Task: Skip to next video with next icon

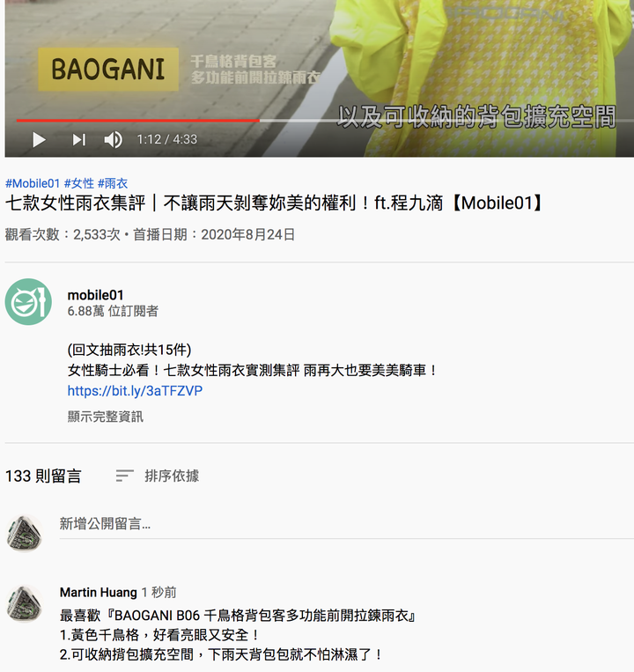Action: pos(79,140)
